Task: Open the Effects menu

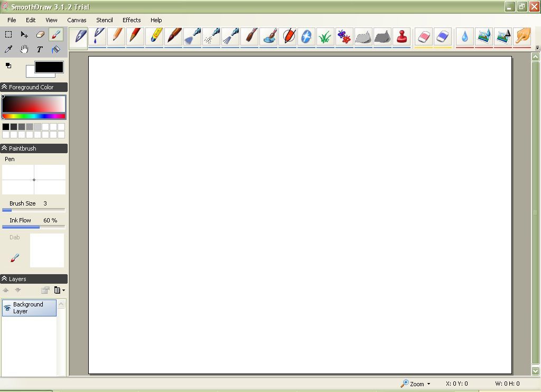Action: [131, 20]
